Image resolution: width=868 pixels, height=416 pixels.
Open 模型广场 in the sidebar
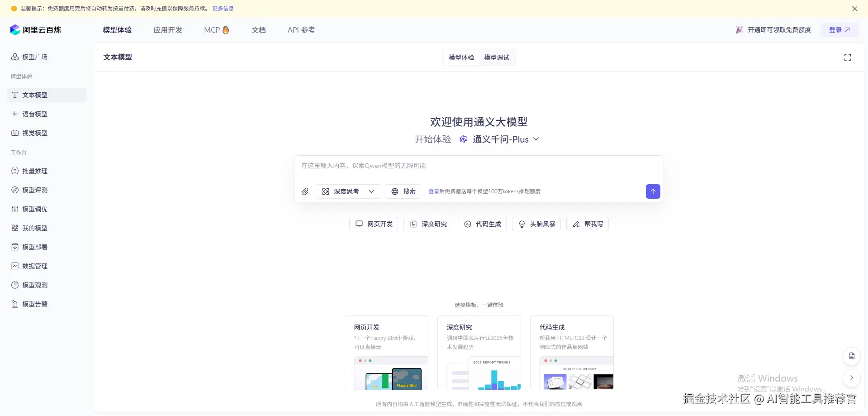47,57
